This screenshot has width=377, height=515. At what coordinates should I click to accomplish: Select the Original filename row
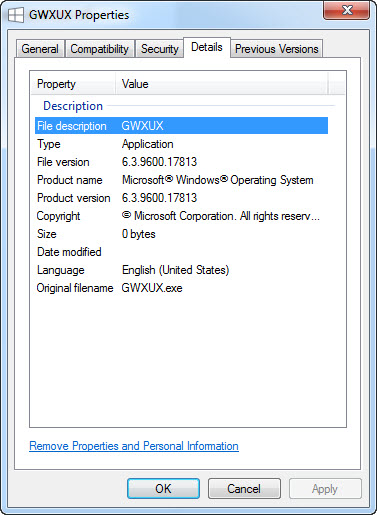[181, 288]
